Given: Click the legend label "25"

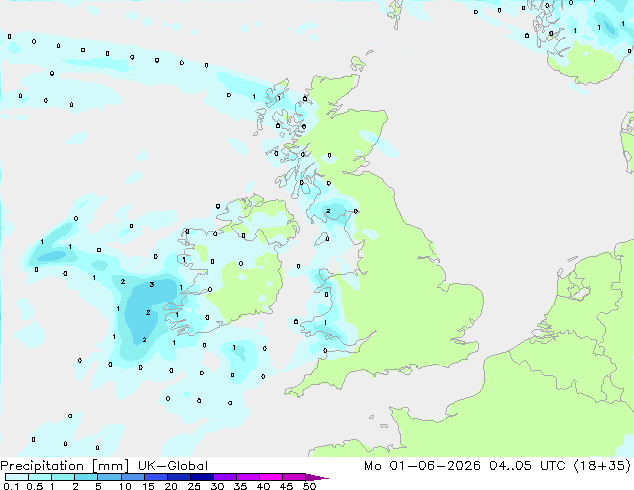Looking at the screenshot, I should (194, 486).
